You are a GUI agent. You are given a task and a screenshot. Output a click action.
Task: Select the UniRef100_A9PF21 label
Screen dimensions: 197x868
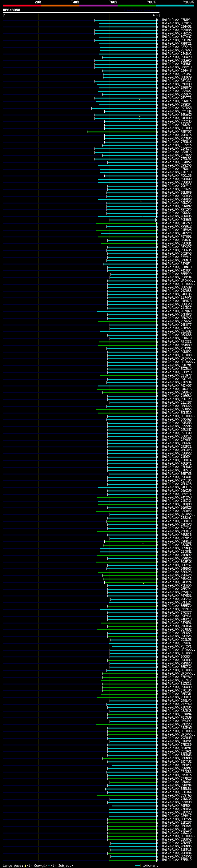coord(177,43)
